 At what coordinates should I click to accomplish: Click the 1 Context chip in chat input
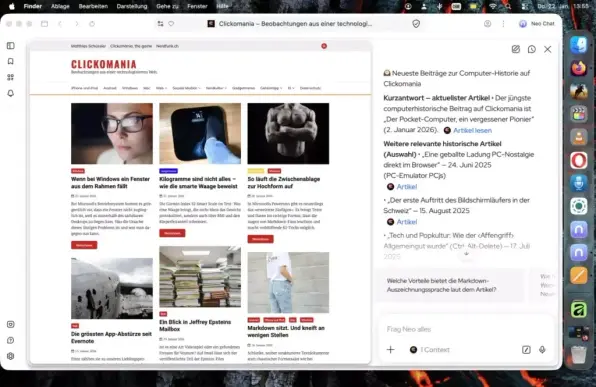click(x=430, y=349)
